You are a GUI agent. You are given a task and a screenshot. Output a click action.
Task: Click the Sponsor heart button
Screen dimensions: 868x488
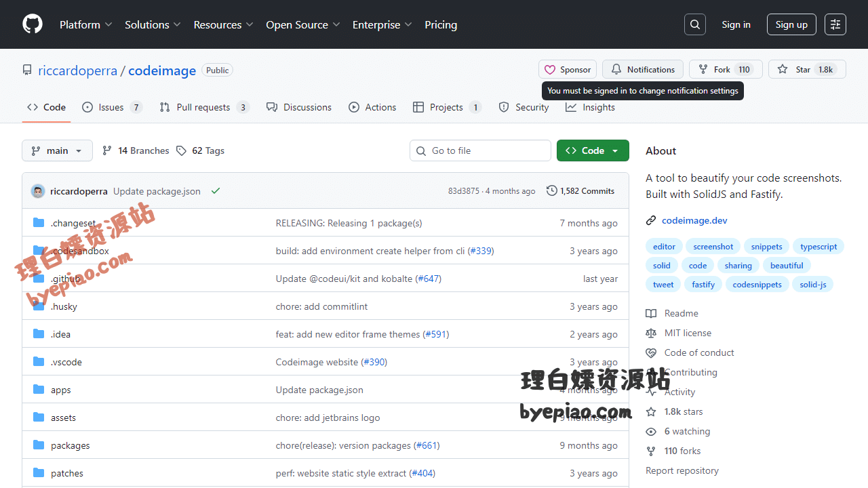tap(568, 69)
